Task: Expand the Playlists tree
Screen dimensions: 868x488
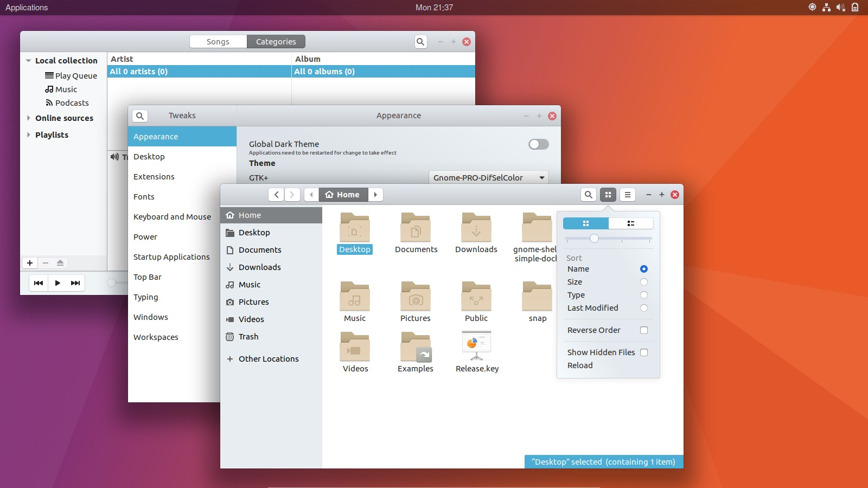Action: tap(28, 135)
